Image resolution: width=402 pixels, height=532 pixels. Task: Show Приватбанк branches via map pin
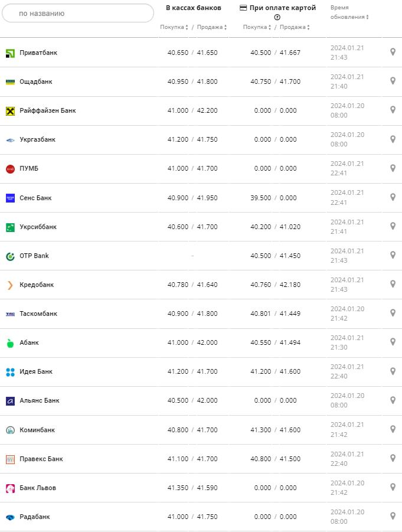(393, 53)
